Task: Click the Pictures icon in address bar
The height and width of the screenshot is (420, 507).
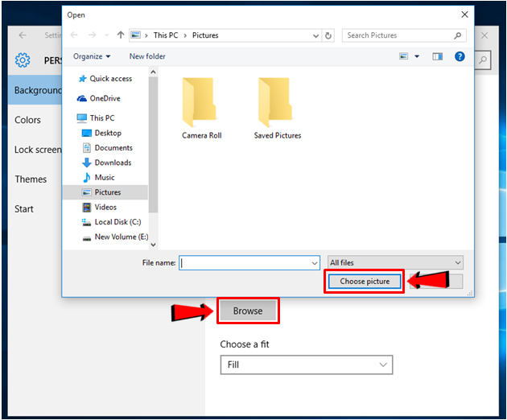Action: pos(136,35)
